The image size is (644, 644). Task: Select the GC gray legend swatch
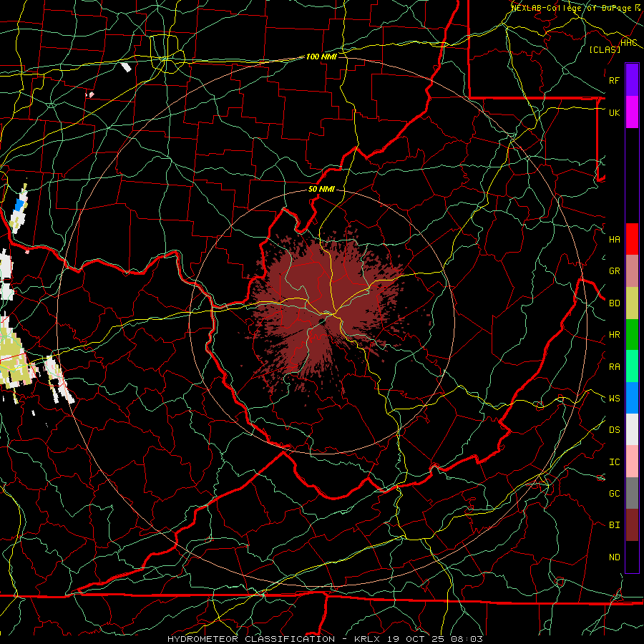[x=632, y=493]
